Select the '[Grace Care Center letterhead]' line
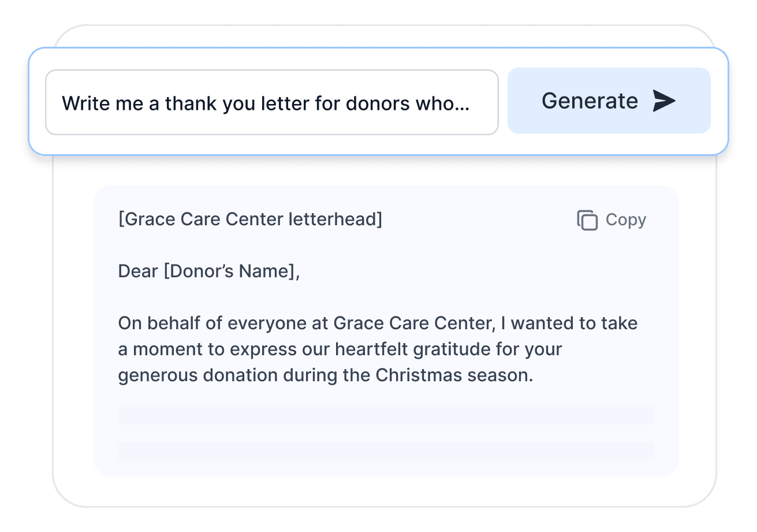 [x=250, y=220]
